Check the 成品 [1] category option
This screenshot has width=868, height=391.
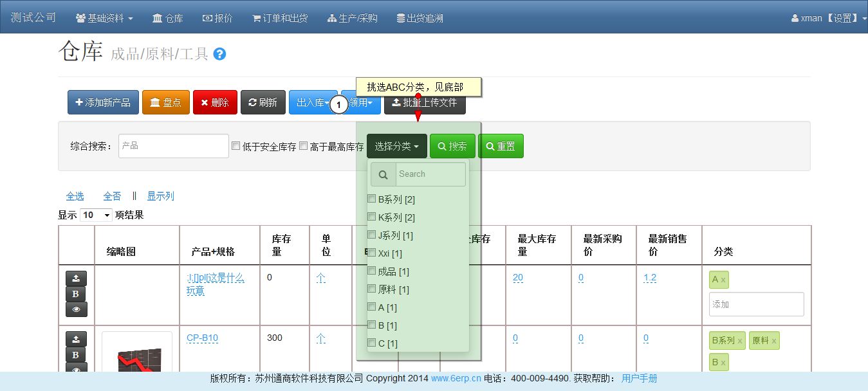coord(371,271)
